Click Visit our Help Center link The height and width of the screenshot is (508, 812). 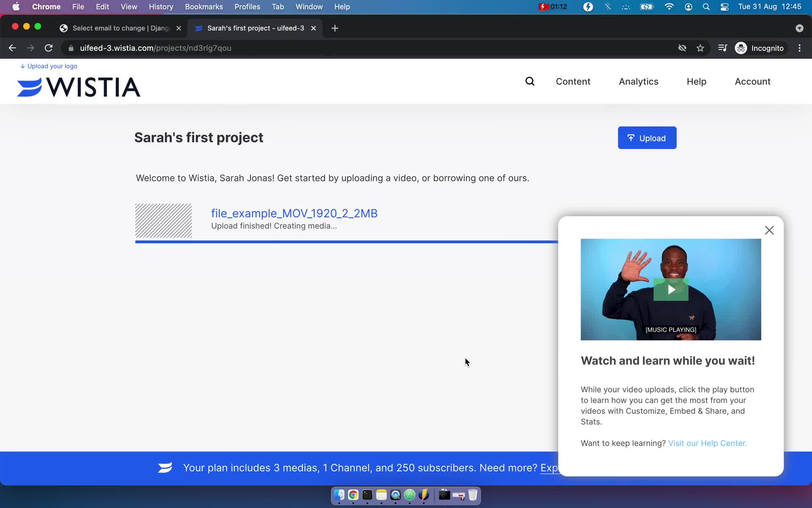708,443
